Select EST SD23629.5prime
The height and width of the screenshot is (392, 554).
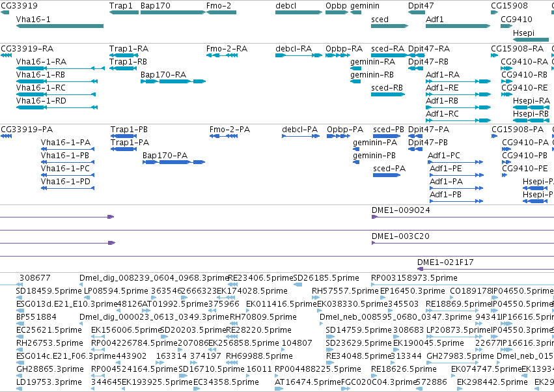tap(329, 350)
